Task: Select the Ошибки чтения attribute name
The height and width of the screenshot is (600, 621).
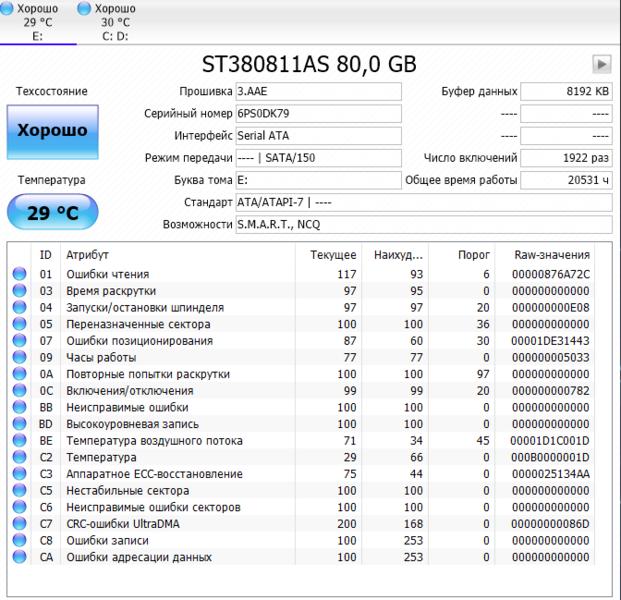Action: (108, 274)
